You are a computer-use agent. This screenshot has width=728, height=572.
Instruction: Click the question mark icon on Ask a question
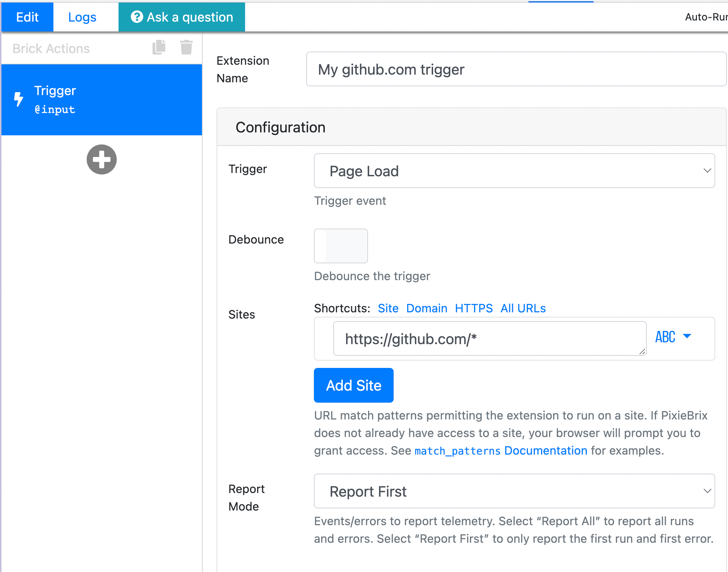(x=136, y=16)
